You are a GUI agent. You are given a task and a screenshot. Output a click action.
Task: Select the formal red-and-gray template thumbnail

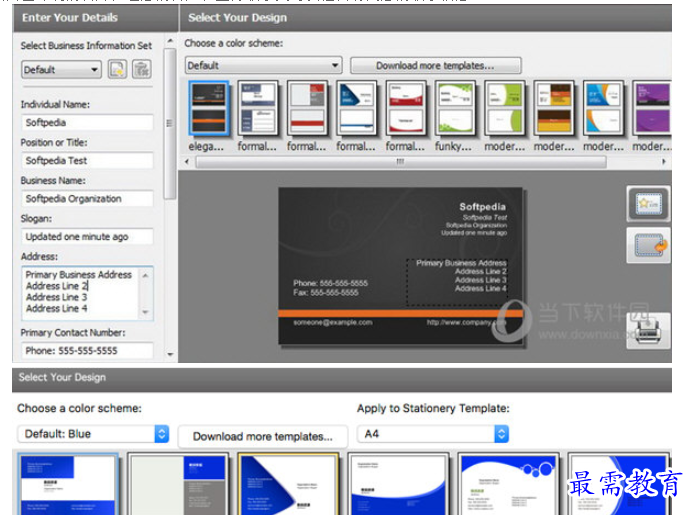click(308, 108)
